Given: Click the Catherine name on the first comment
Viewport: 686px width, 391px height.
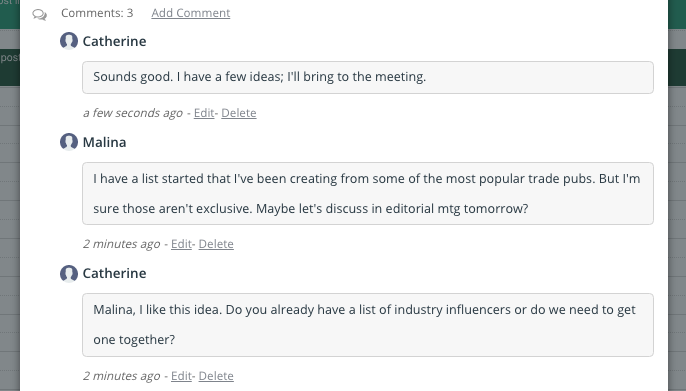Looking at the screenshot, I should pyautogui.click(x=114, y=41).
